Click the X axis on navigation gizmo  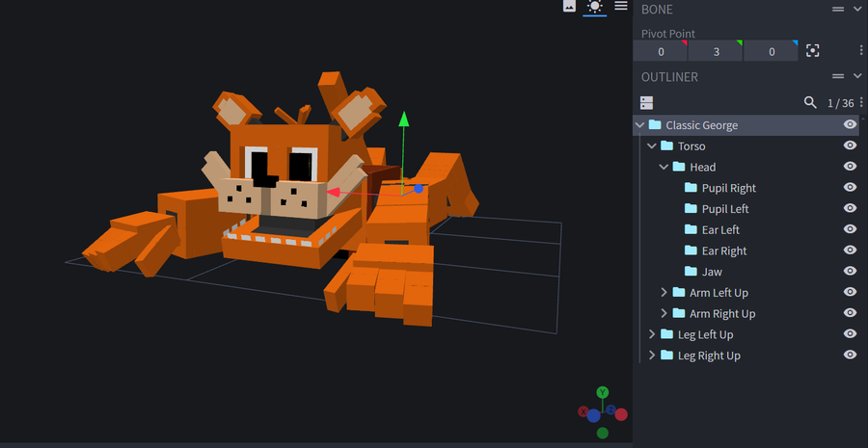click(583, 411)
